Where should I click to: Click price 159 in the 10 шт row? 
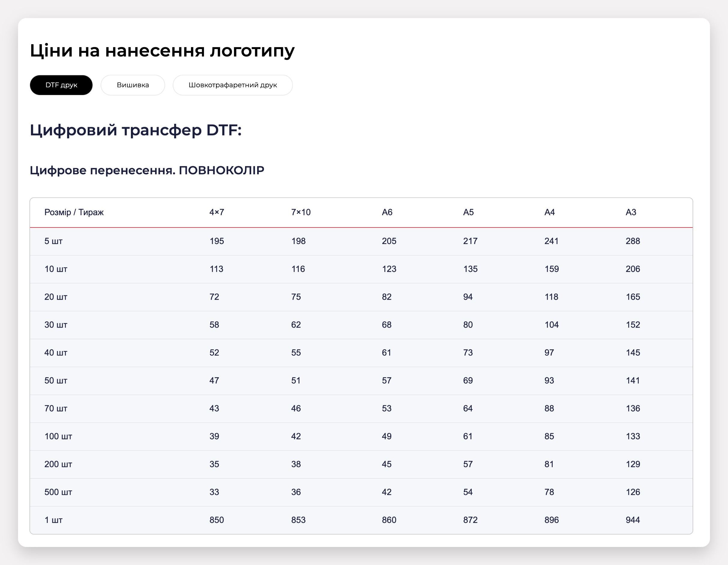click(x=552, y=269)
